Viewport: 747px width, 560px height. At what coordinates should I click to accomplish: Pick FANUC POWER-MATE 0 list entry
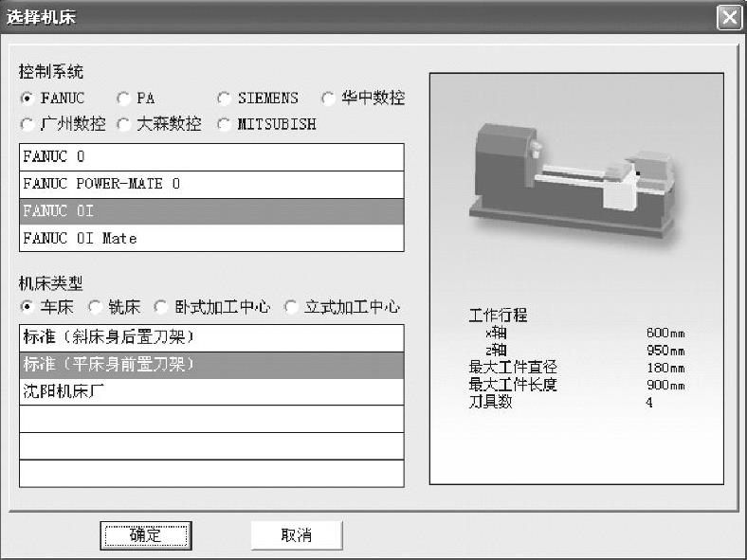[x=211, y=184]
